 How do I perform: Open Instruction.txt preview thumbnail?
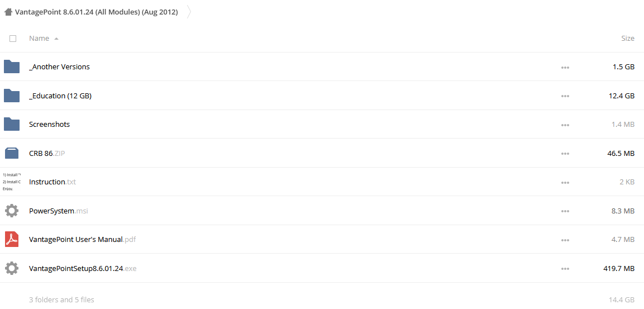tap(12, 182)
